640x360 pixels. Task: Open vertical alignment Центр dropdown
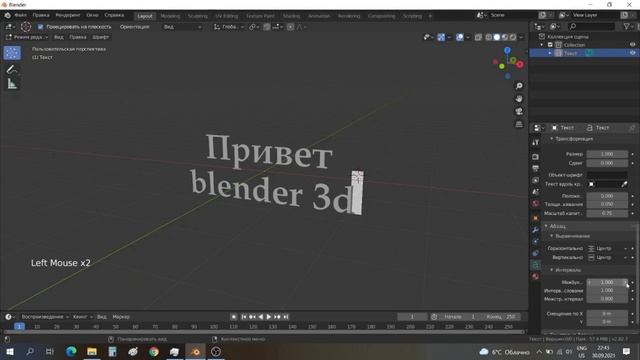[607, 258]
